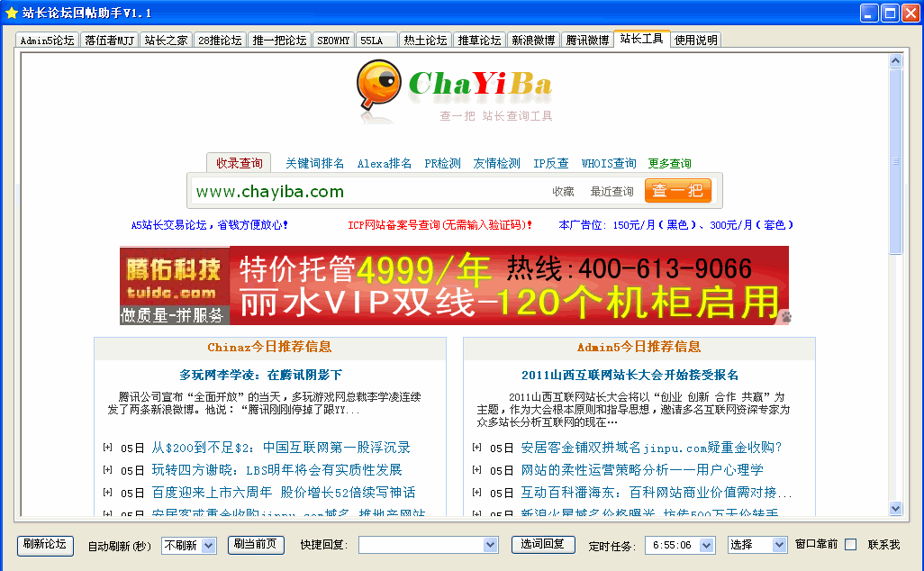The width and height of the screenshot is (924, 571).
Task: Switch to the 推草论坛 tab
Action: [x=480, y=40]
